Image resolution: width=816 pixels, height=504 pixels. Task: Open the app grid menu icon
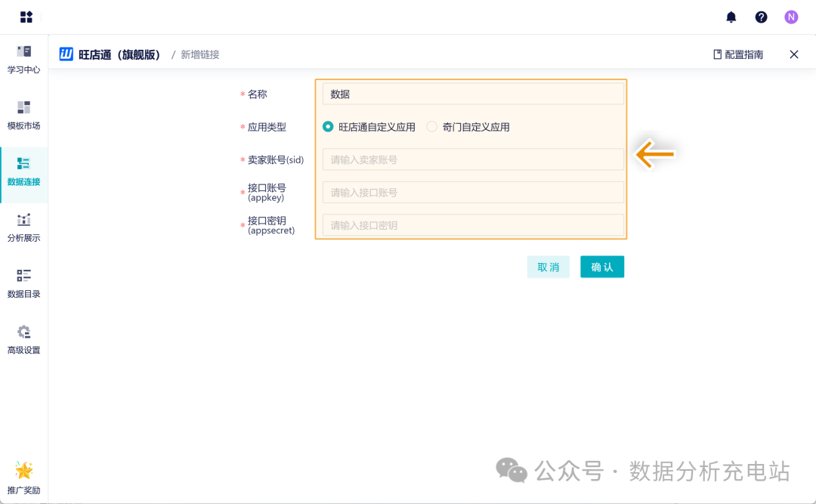click(26, 17)
